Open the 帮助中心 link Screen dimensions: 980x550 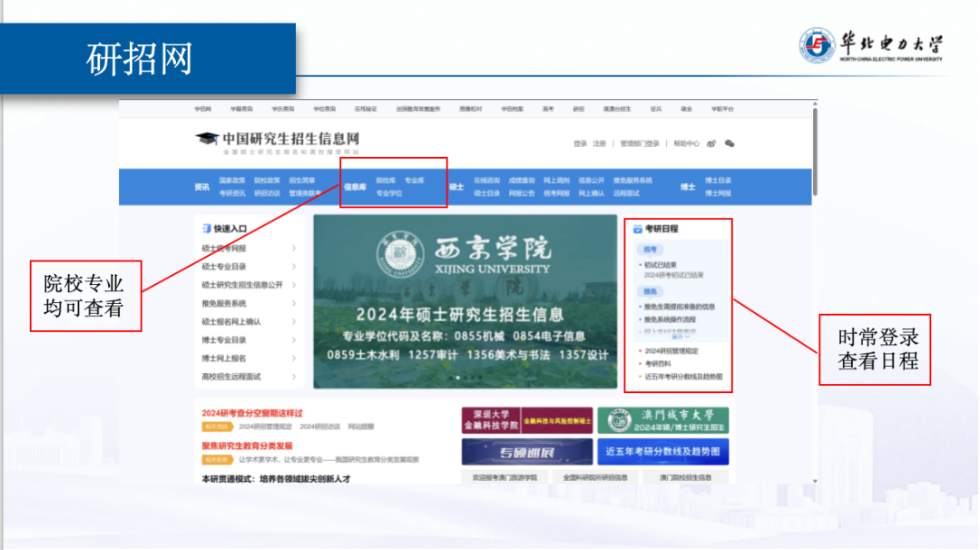(x=686, y=143)
